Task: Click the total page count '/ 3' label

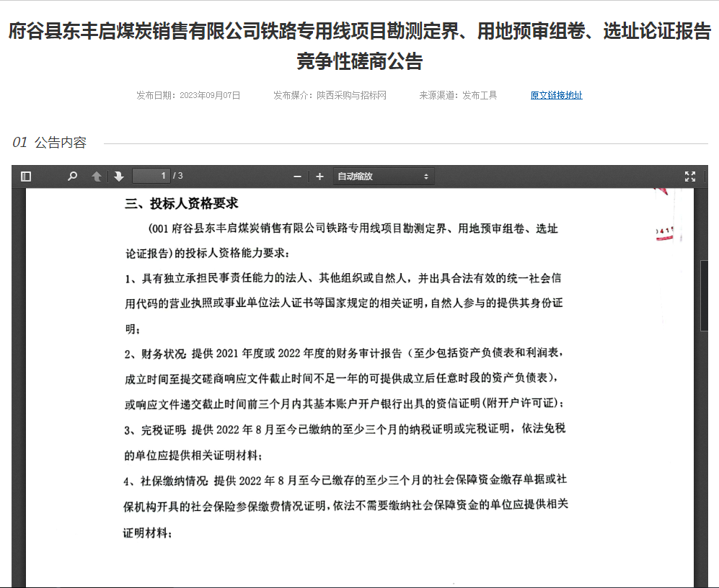Action: click(177, 176)
